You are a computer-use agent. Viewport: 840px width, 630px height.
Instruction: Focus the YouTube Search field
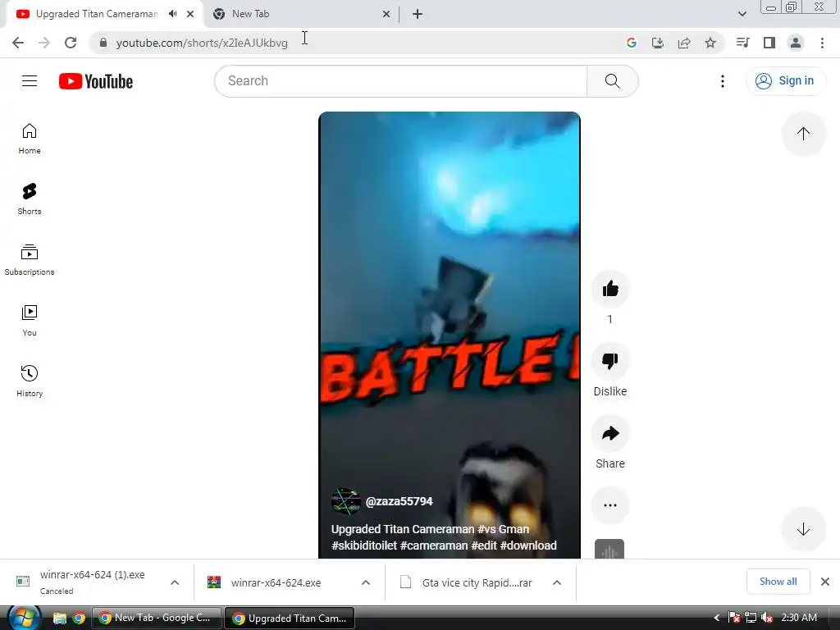(x=400, y=81)
